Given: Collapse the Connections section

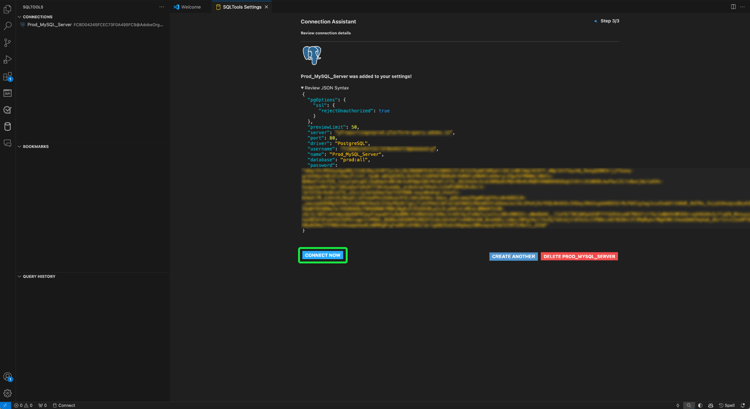Looking at the screenshot, I should [36, 17].
